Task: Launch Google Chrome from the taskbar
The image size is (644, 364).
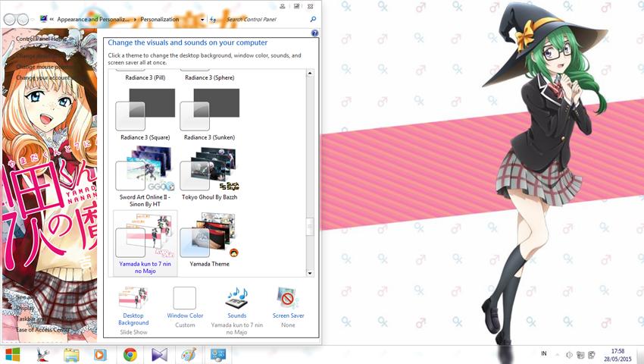Action: click(130, 354)
